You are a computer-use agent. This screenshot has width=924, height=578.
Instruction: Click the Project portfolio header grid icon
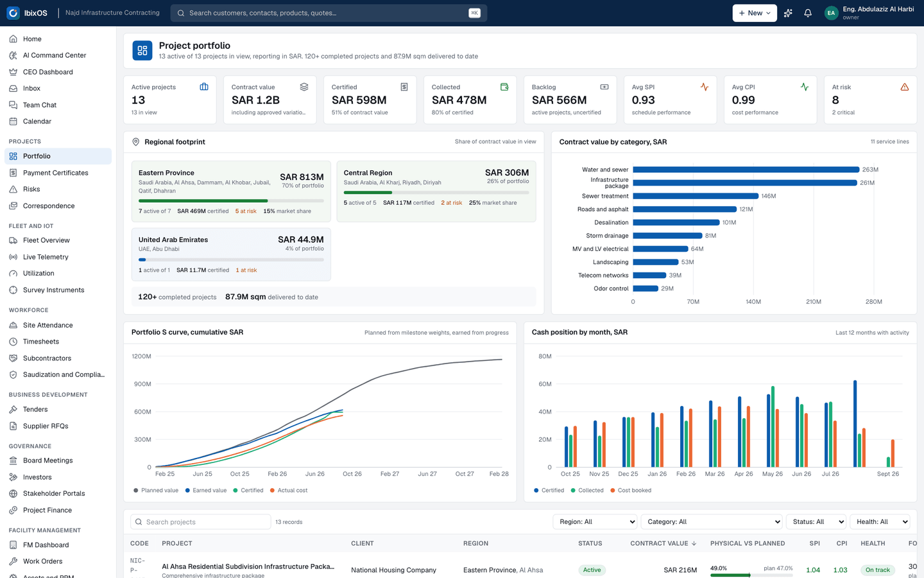point(142,50)
